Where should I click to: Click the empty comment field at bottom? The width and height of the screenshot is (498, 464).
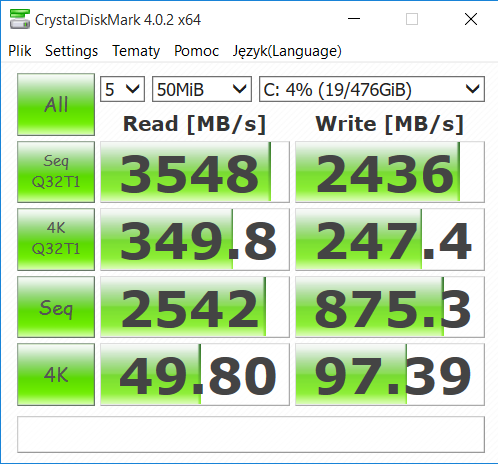(251, 434)
